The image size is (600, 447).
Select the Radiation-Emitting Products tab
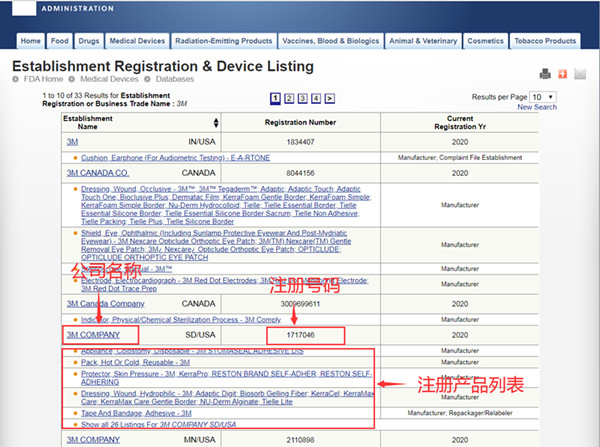223,41
